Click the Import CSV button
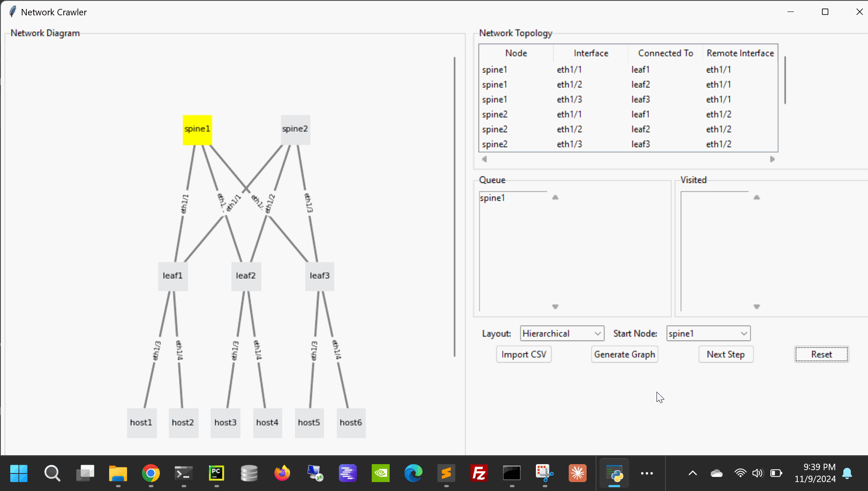 pyautogui.click(x=524, y=354)
